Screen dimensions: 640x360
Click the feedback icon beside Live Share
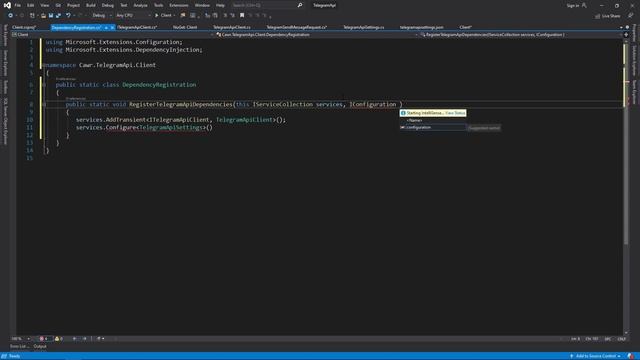tap(631, 16)
